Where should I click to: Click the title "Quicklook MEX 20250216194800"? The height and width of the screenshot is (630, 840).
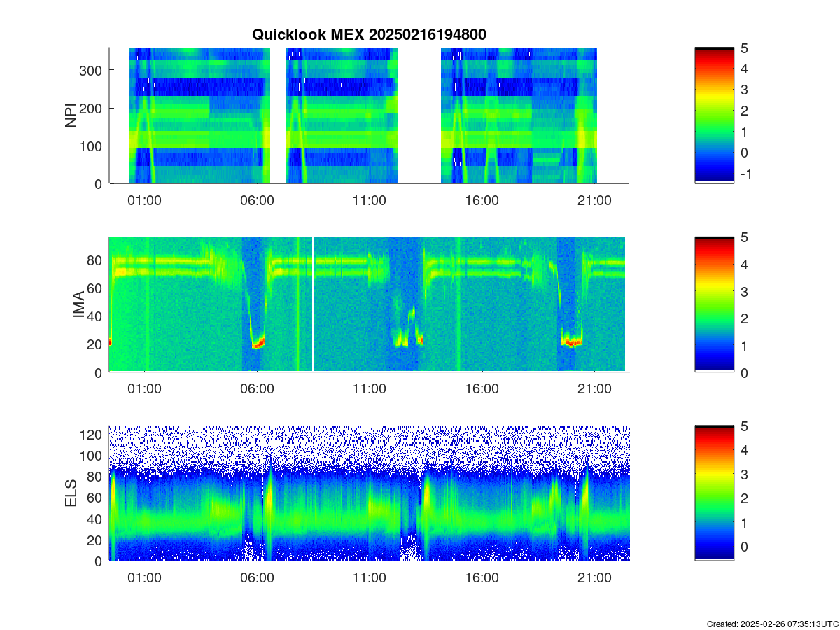click(369, 34)
